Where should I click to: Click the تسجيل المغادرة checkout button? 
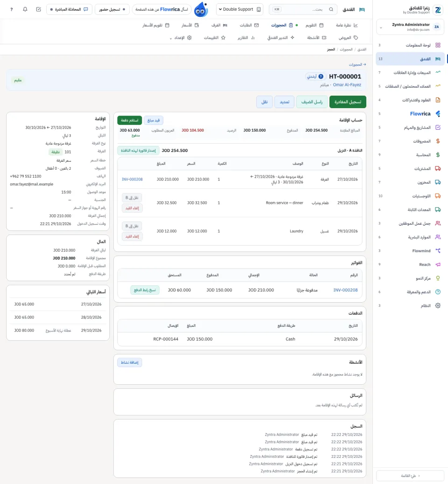348,102
